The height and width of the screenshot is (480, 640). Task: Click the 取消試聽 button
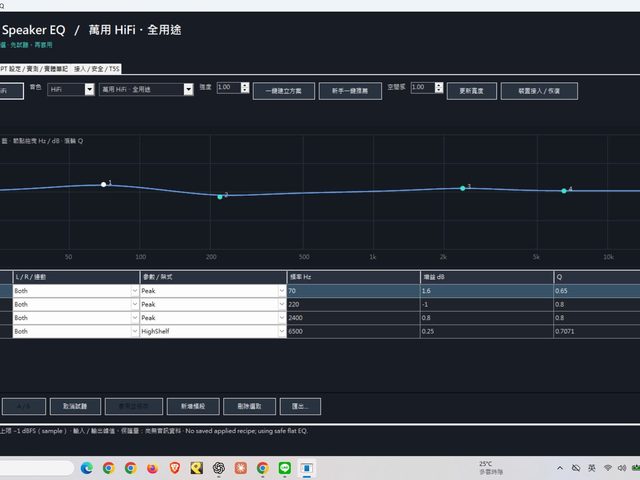click(76, 406)
